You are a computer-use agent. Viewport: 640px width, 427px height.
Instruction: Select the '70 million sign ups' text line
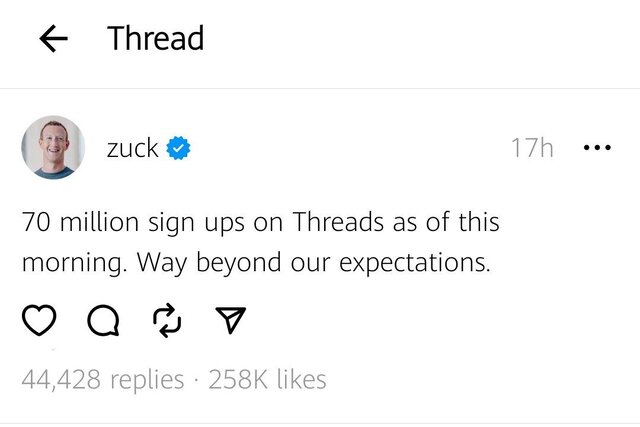coord(150,222)
